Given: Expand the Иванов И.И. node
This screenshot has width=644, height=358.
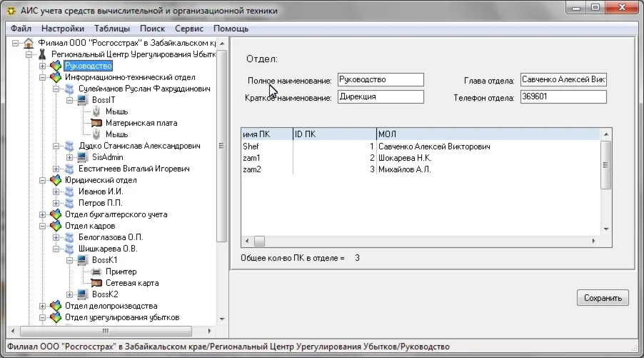Looking at the screenshot, I should (56, 192).
